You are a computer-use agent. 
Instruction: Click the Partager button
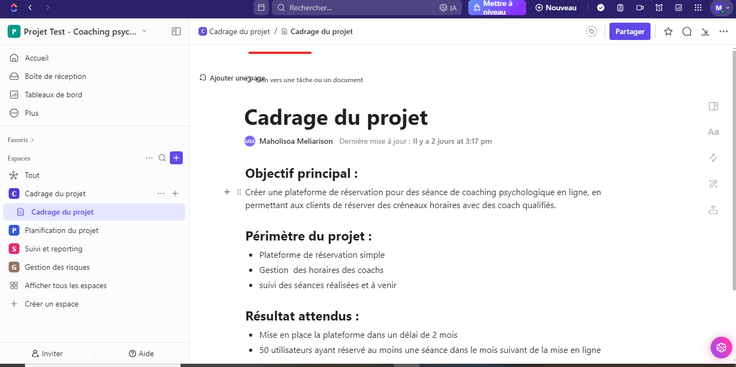click(629, 31)
